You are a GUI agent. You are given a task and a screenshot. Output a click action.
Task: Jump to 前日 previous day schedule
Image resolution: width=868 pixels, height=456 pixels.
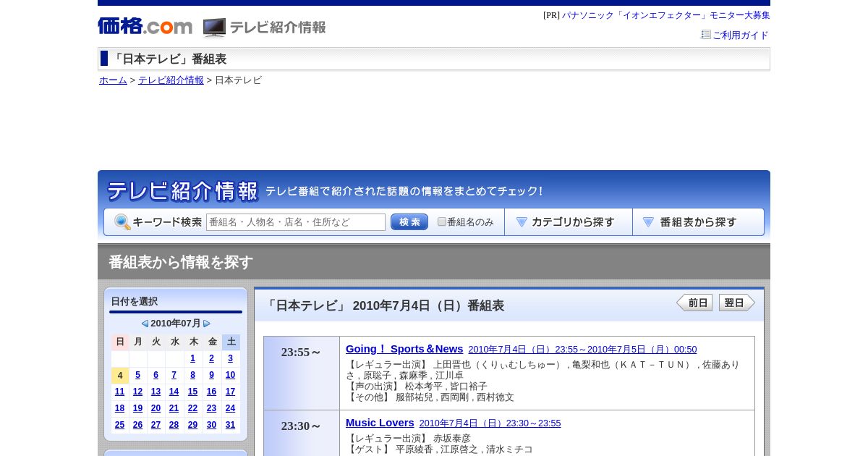[x=694, y=303]
